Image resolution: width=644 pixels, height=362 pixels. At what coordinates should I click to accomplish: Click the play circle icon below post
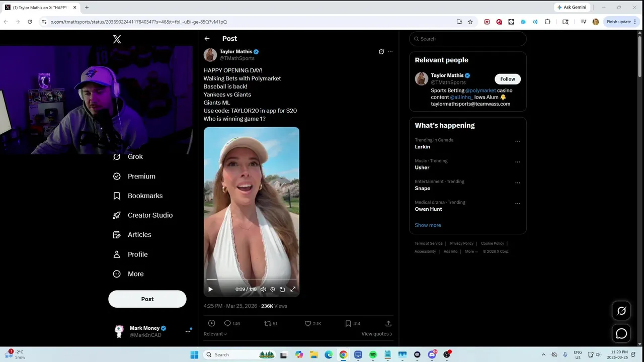(x=211, y=323)
